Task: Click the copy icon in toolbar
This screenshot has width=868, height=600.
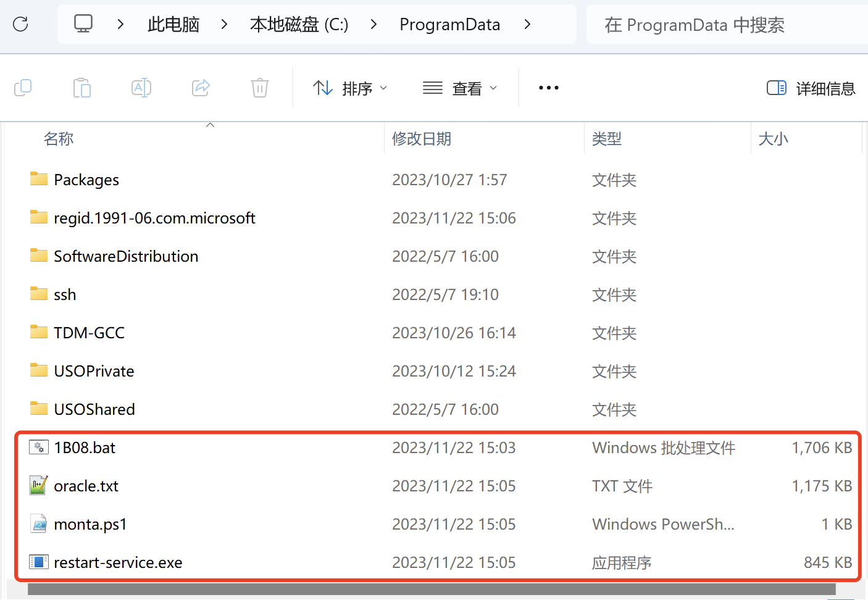Action: point(23,88)
